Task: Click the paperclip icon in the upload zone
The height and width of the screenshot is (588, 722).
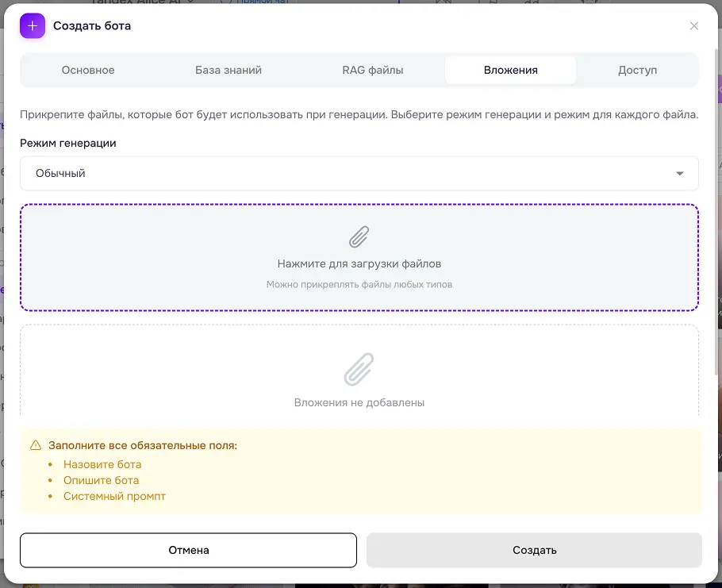Action: point(359,236)
